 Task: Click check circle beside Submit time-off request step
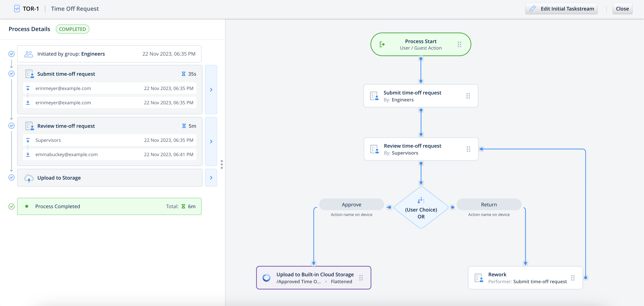coord(11,74)
